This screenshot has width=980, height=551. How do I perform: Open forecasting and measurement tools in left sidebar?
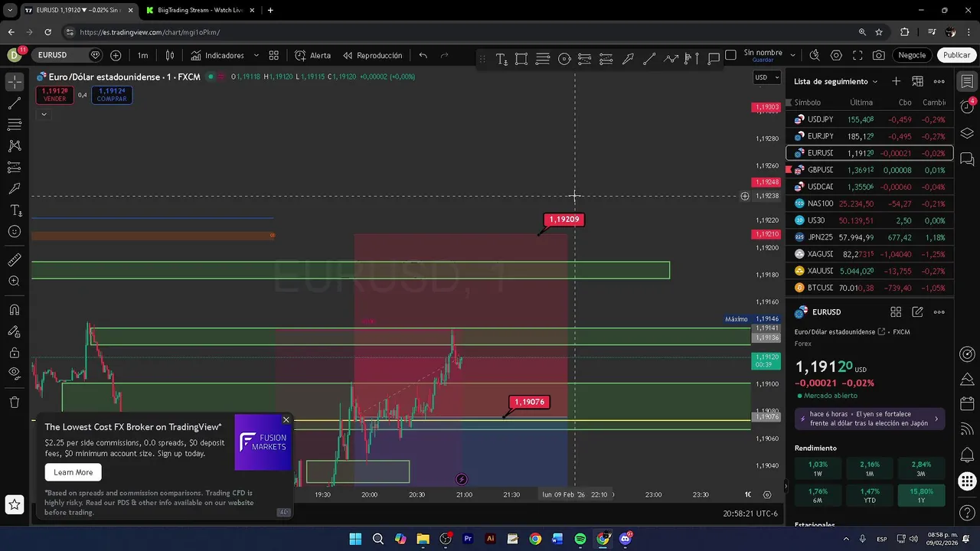[x=15, y=167]
